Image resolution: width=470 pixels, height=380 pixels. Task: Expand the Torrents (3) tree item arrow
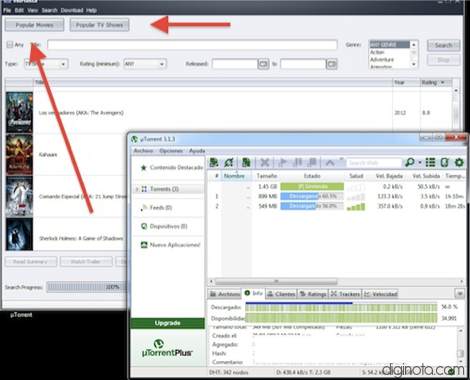coord(137,189)
